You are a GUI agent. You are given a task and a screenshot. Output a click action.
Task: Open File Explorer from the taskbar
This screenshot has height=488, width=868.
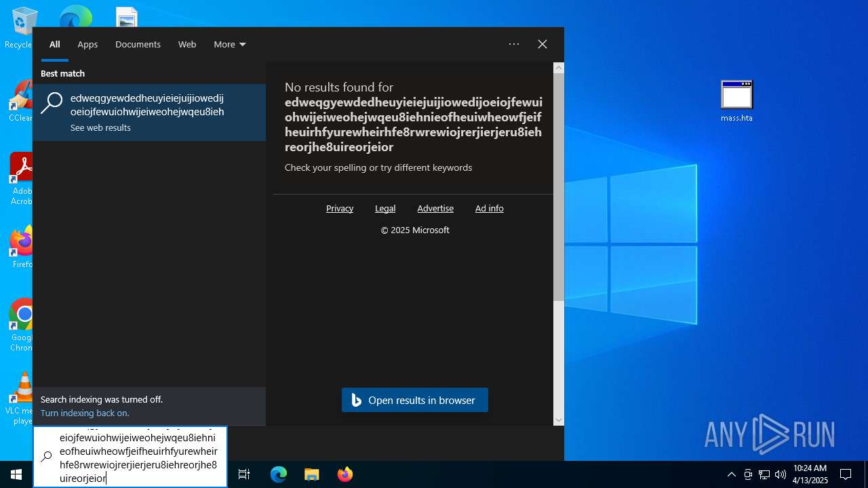(x=311, y=474)
